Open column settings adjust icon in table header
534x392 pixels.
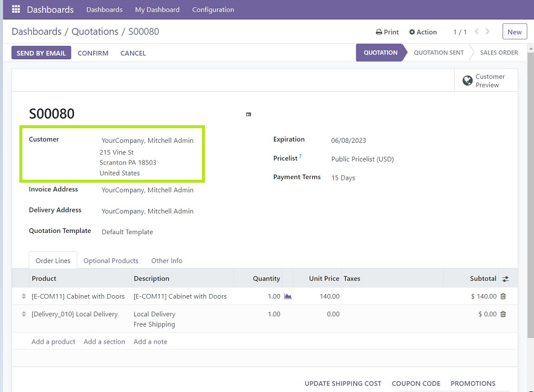pos(506,279)
